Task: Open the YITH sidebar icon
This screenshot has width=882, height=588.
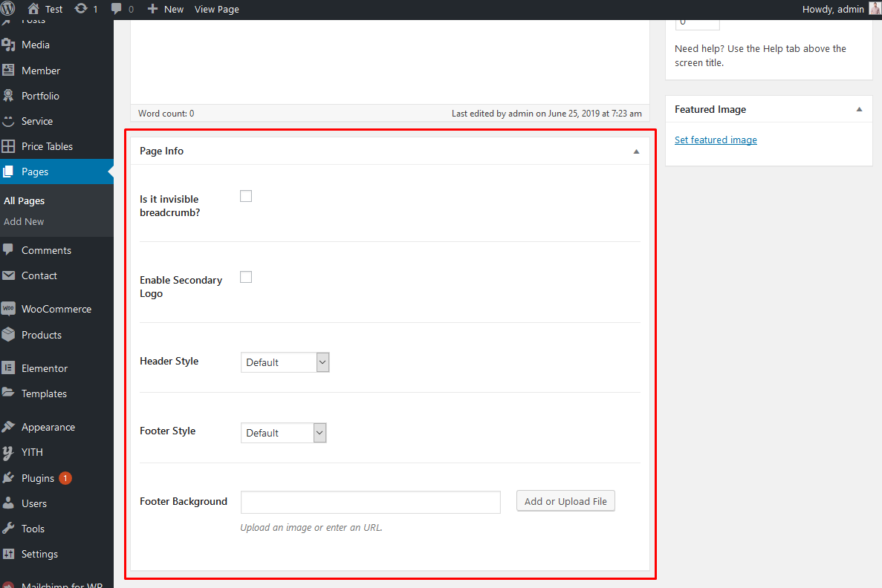Action: click(x=9, y=452)
